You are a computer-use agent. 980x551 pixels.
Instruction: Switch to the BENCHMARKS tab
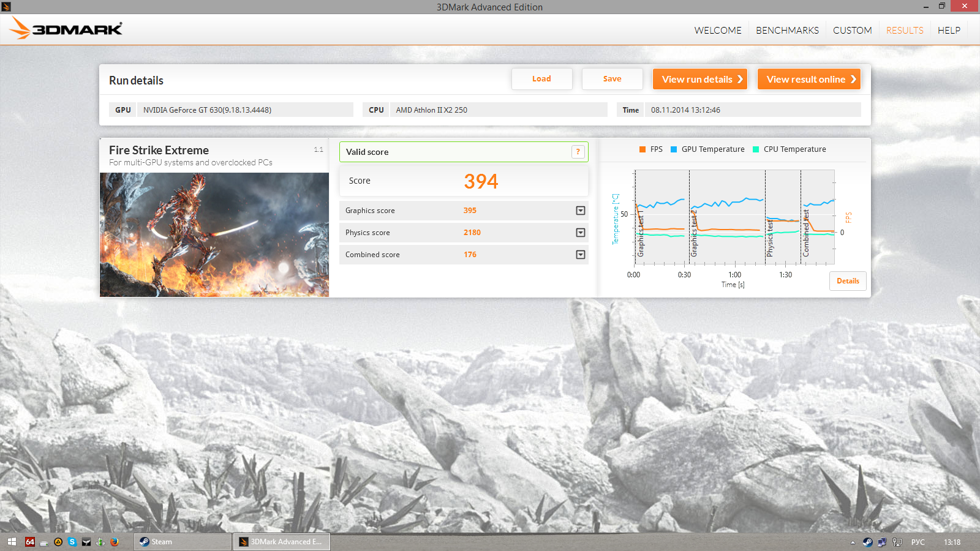[787, 30]
